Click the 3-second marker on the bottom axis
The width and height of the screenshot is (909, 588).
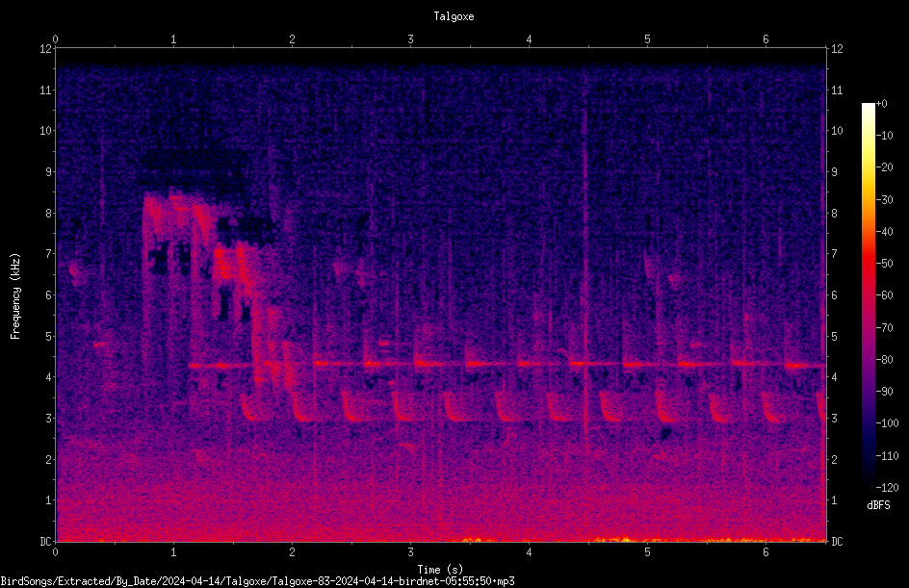point(410,552)
